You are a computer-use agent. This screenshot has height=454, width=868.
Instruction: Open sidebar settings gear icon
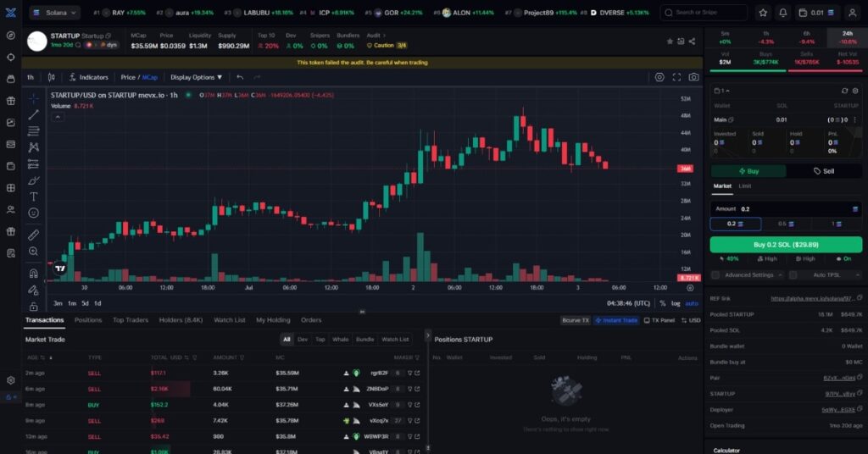pyautogui.click(x=10, y=380)
